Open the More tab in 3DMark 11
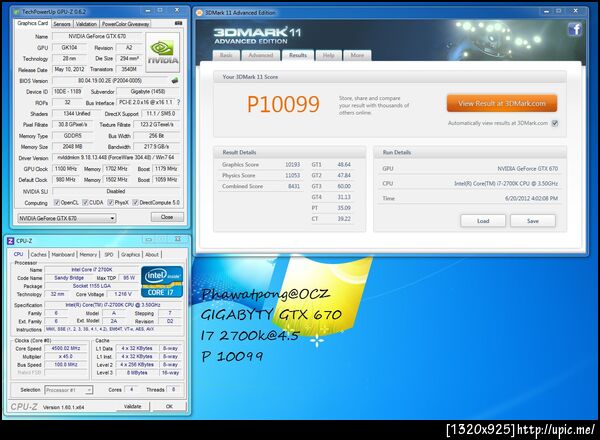 [357, 55]
